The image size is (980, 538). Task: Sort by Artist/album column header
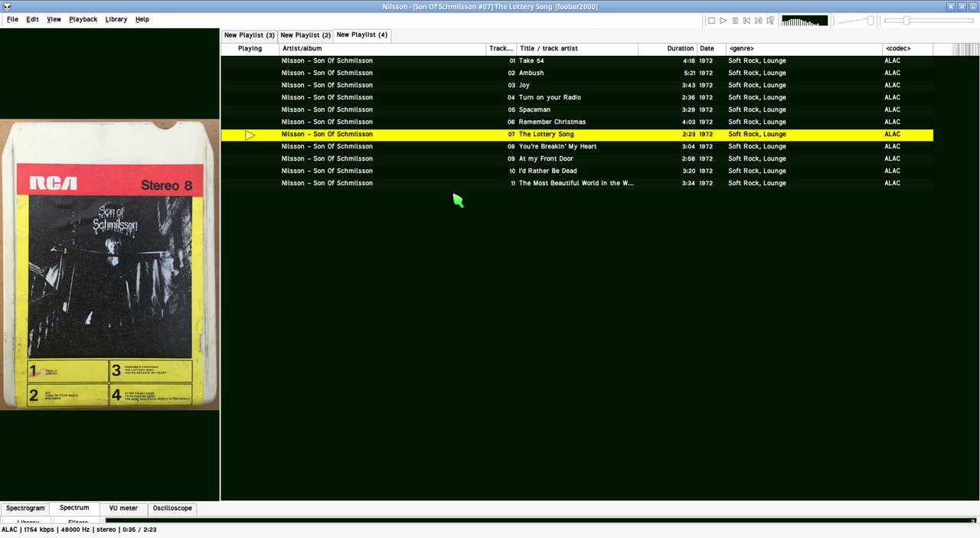[383, 49]
